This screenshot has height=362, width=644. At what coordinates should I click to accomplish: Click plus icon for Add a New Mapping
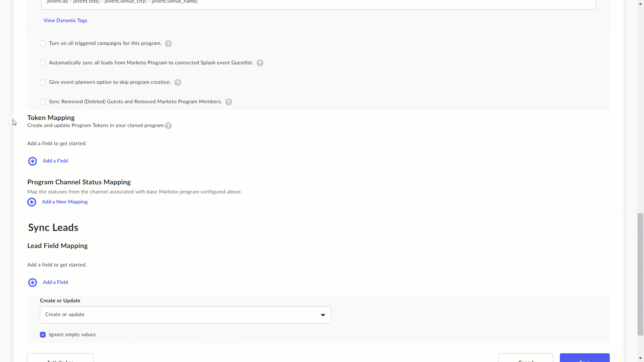coord(32,202)
